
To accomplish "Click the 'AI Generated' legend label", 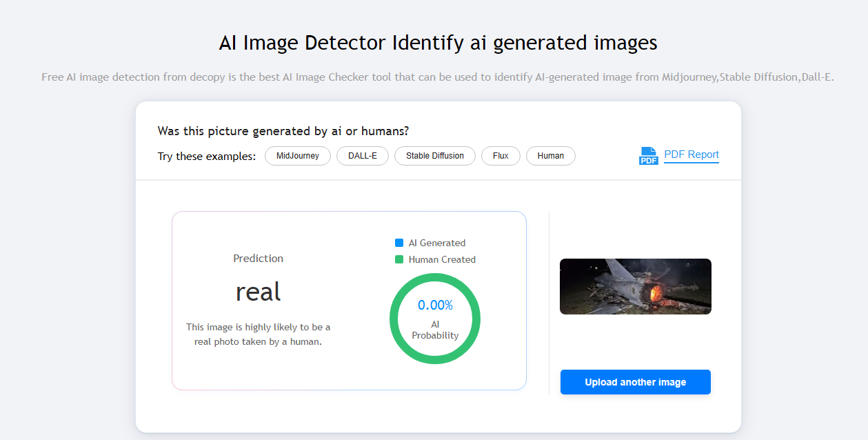I will [437, 243].
